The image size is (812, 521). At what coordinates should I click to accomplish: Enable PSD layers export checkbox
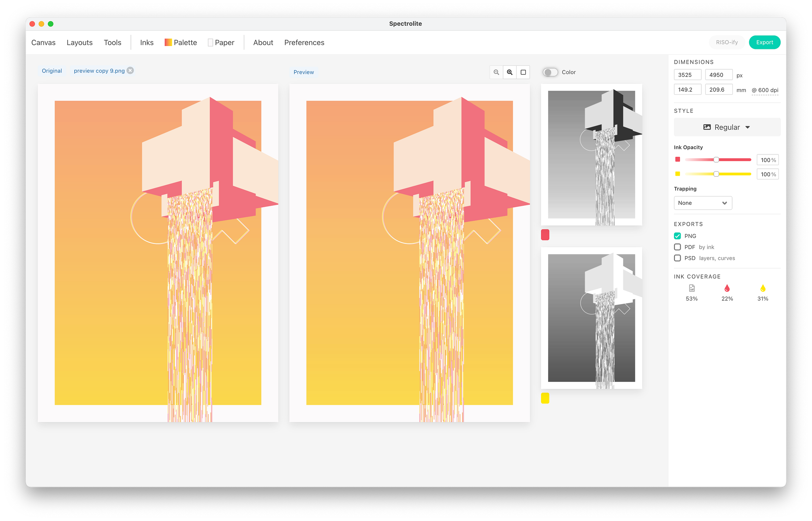click(x=677, y=258)
